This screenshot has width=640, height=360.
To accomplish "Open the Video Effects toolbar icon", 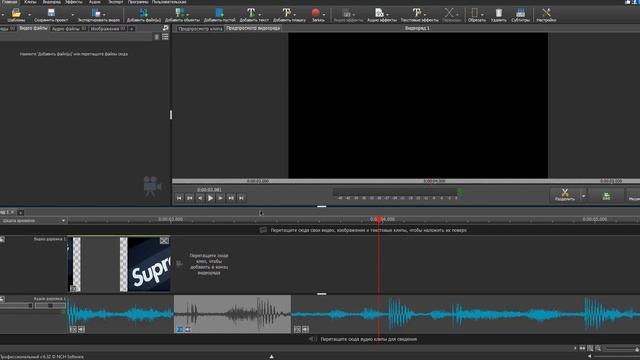I will tap(346, 13).
